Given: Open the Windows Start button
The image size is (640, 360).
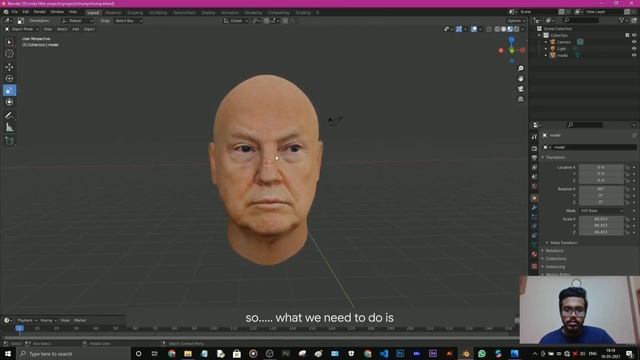Looking at the screenshot, I should 8,353.
